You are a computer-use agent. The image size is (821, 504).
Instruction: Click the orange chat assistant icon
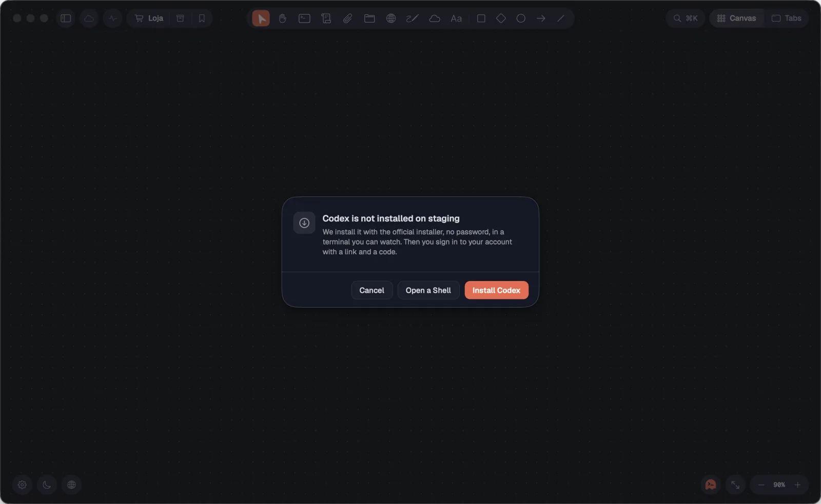coord(711,485)
